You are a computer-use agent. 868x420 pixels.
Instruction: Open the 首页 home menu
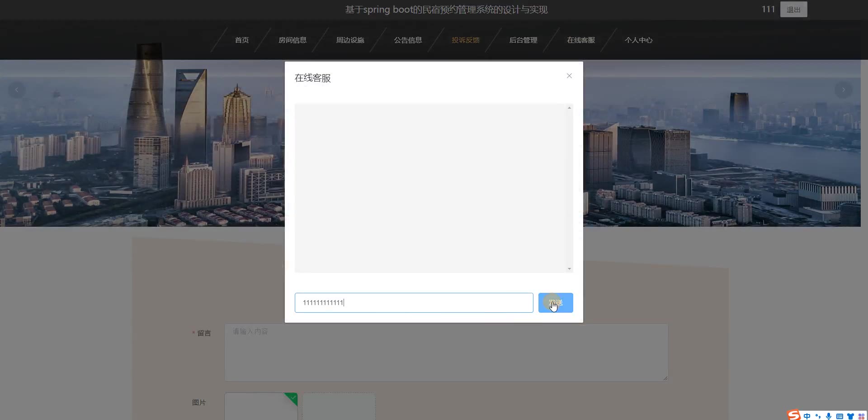click(x=242, y=40)
